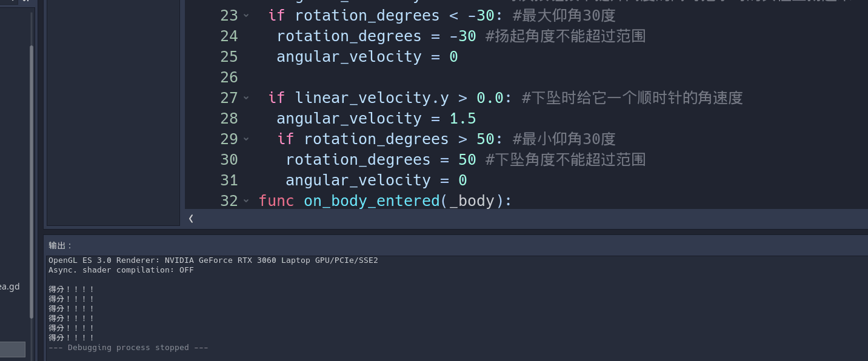Click the 'Debugging process stopped' output line
868x361 pixels.
129,348
